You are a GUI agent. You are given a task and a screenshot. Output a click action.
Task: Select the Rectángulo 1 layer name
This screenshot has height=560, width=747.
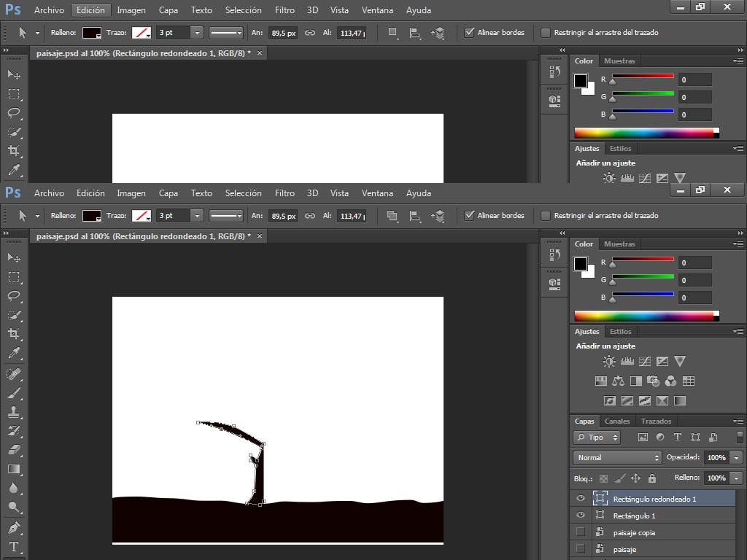click(634, 516)
